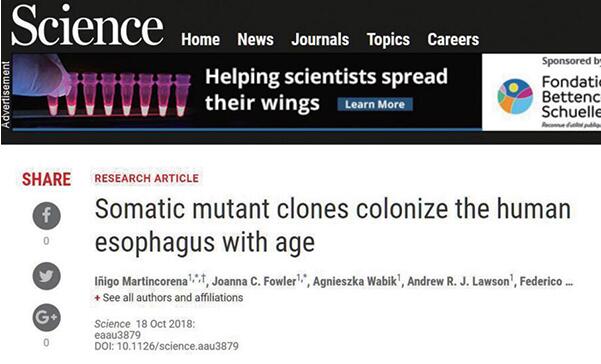The image size is (601, 364).
Task: Open the Topics menu
Action: point(388,39)
